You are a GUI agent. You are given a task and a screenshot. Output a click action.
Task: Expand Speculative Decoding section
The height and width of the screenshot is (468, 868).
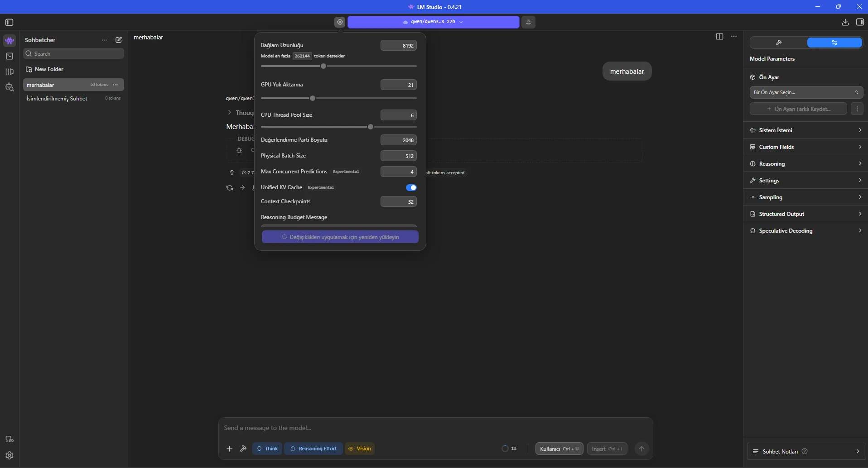coord(805,230)
